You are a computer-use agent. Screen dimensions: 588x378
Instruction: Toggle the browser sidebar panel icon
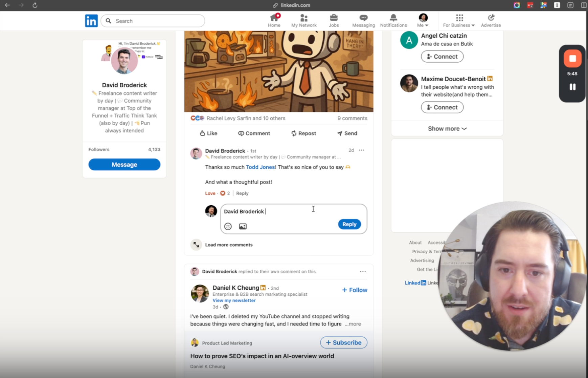coord(584,5)
